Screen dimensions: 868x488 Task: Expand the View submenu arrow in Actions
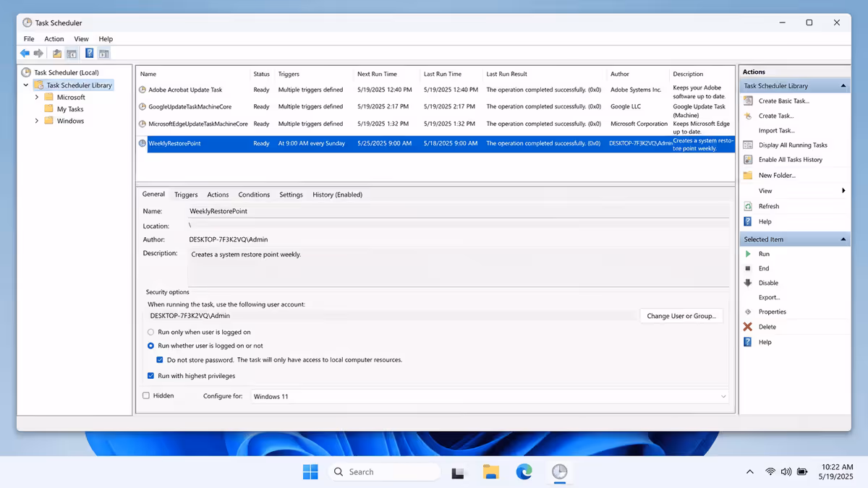[843, 191]
